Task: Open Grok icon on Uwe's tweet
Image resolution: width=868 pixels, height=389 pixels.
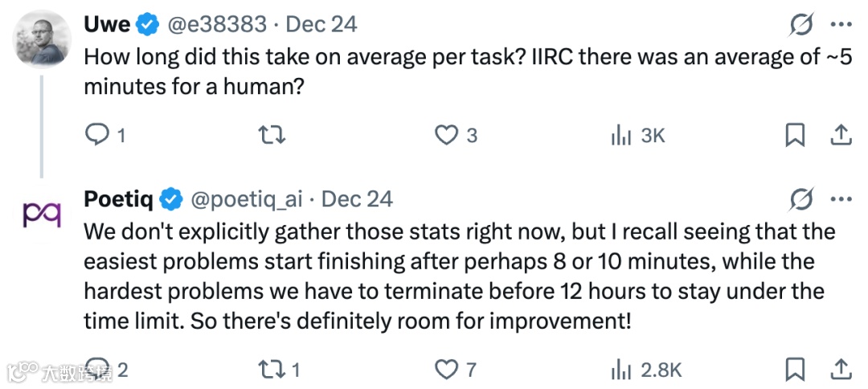Action: tap(801, 26)
